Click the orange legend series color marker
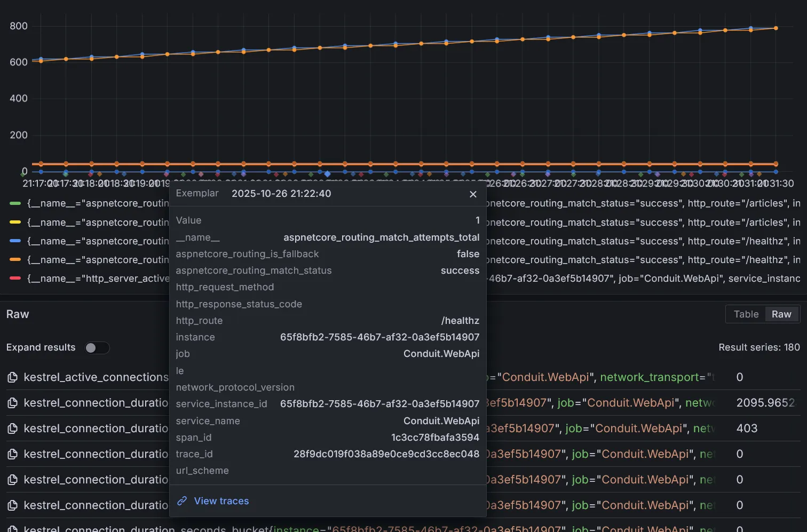 click(15, 260)
